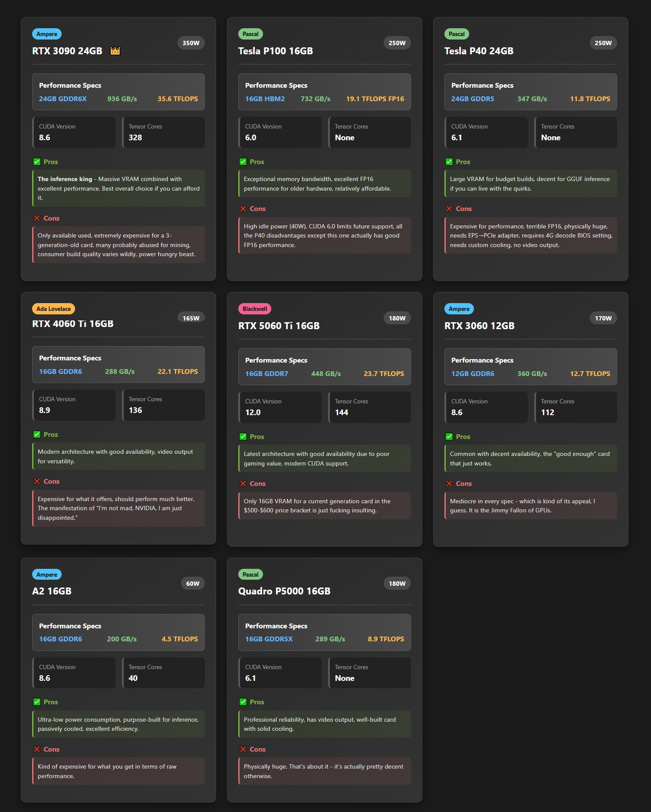Select the "347 GB/s" bandwidth value
The height and width of the screenshot is (812, 651).
click(532, 99)
